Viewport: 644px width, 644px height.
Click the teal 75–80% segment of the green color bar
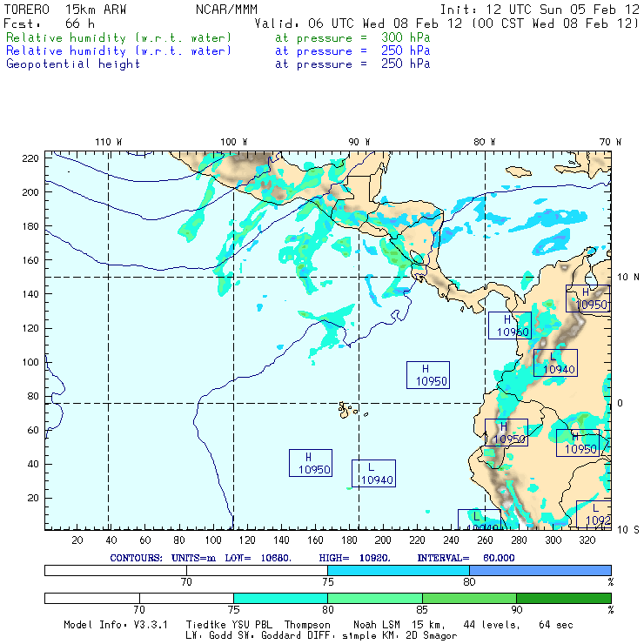click(x=280, y=598)
